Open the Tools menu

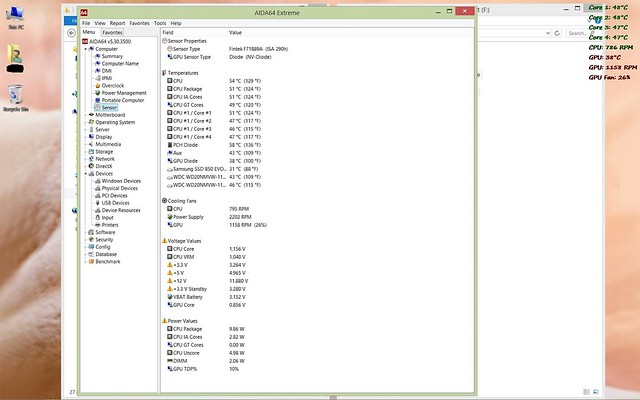coord(160,23)
